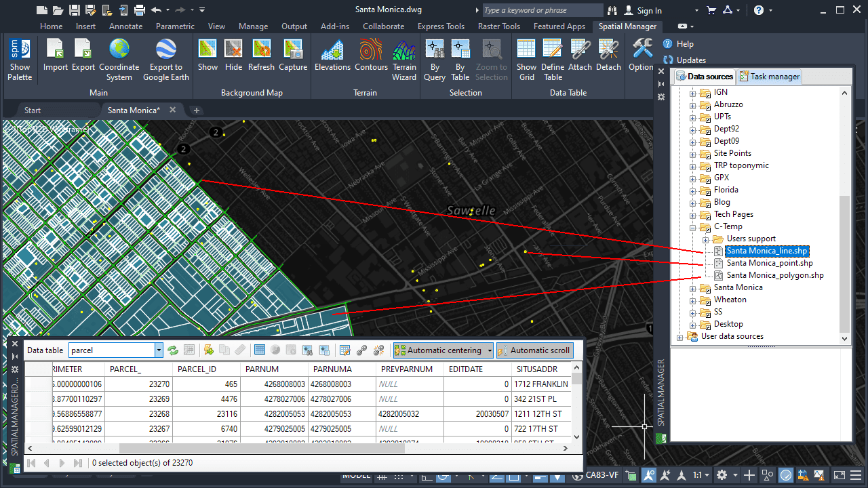
Task: Open the Contours terrain tool
Action: [371, 56]
